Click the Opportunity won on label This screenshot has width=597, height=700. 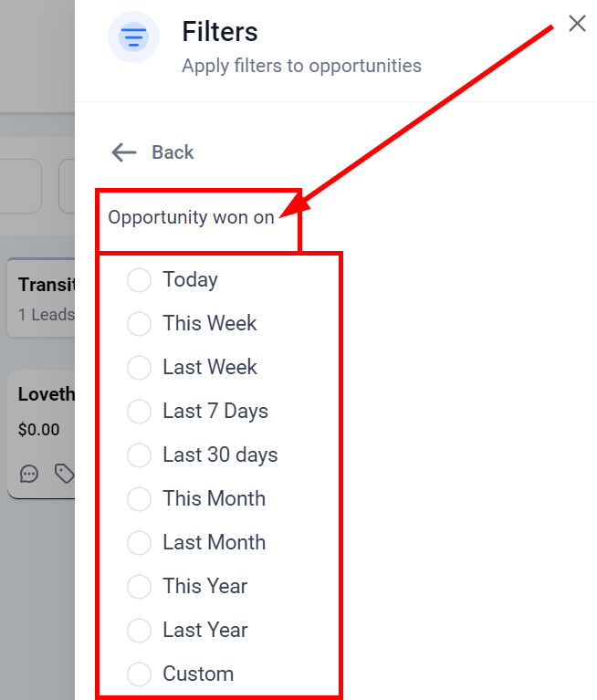point(191,218)
